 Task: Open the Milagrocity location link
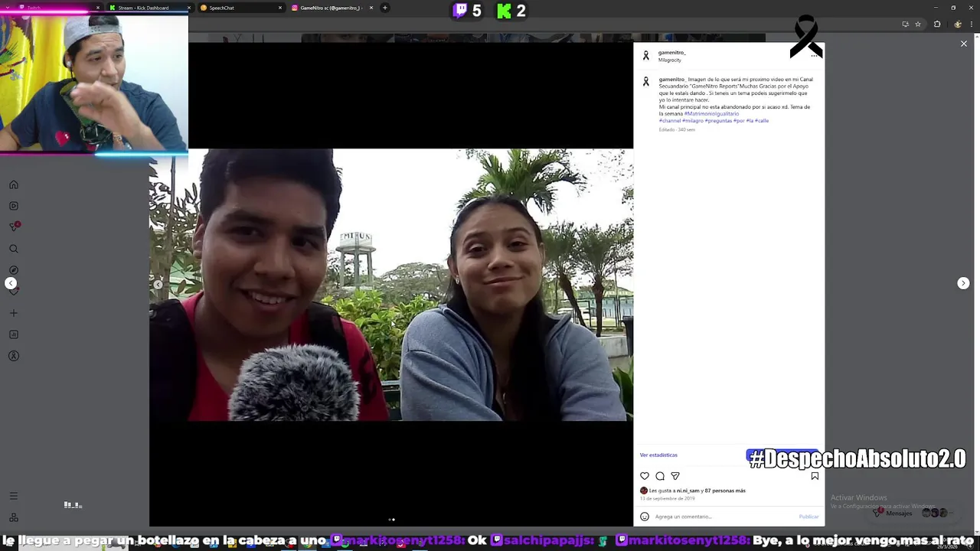pos(670,60)
